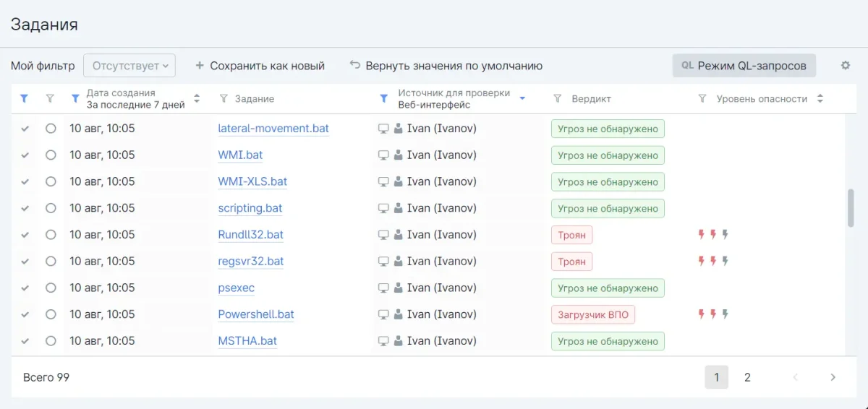Open the Rundll32.bat task link
Viewport: 868px width, 409px height.
[251, 235]
